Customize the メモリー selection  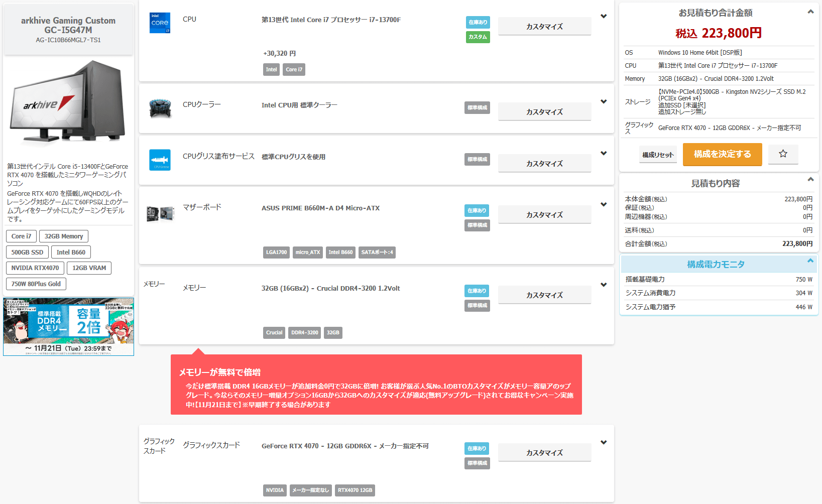tap(544, 295)
